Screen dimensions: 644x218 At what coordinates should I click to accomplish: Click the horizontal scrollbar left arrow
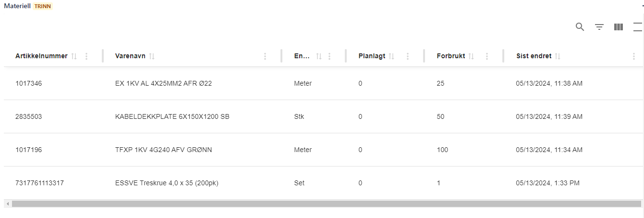pyautogui.click(x=7, y=204)
